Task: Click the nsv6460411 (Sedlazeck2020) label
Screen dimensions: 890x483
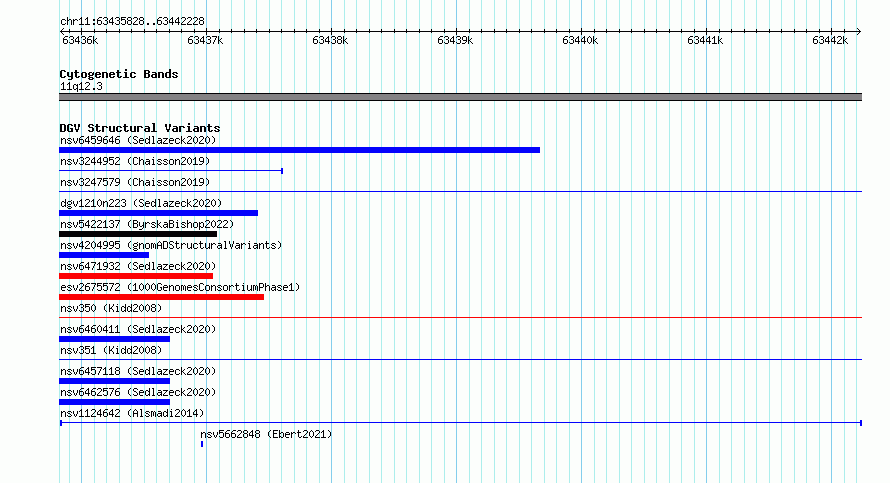Action: tap(138, 329)
